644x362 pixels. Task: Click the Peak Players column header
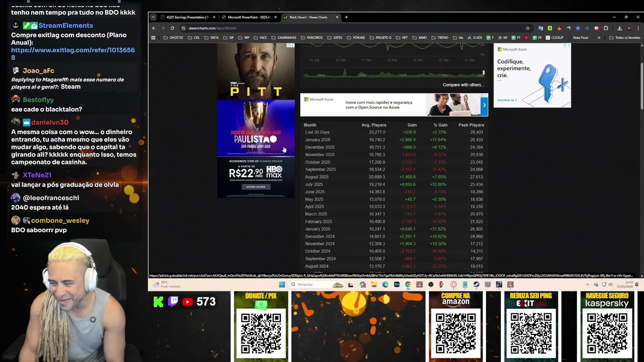(x=471, y=125)
